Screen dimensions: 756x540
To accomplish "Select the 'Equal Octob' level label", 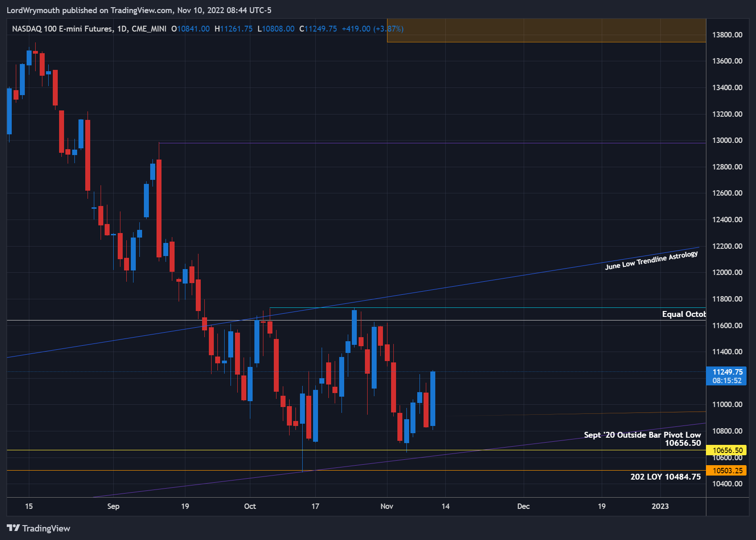I will tap(684, 314).
